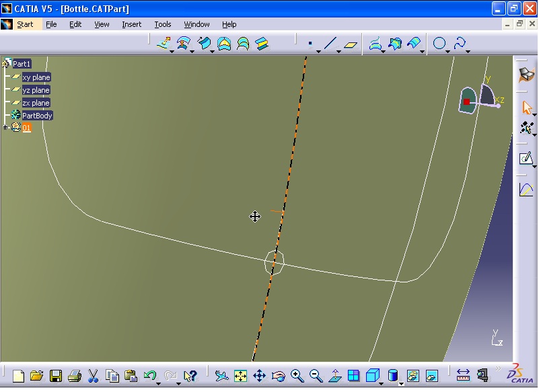Select the Plane creation tool
Screen dimensions: 539x392
[351, 44]
